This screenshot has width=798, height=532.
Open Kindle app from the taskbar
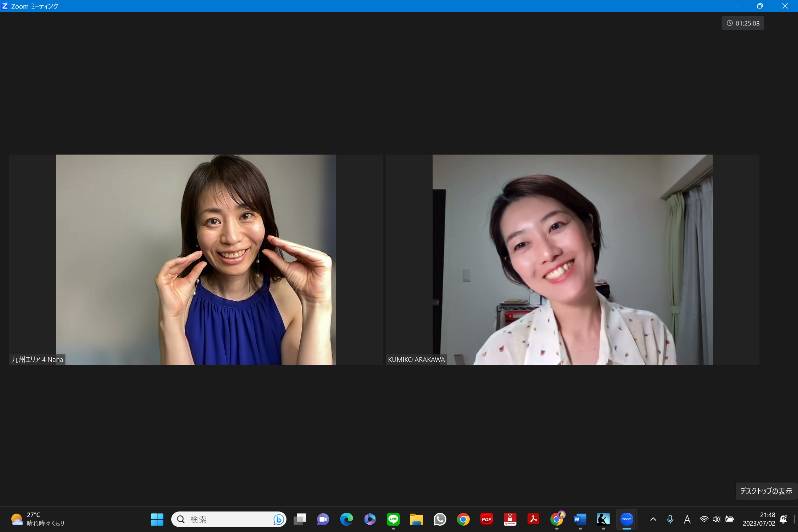pos(603,519)
